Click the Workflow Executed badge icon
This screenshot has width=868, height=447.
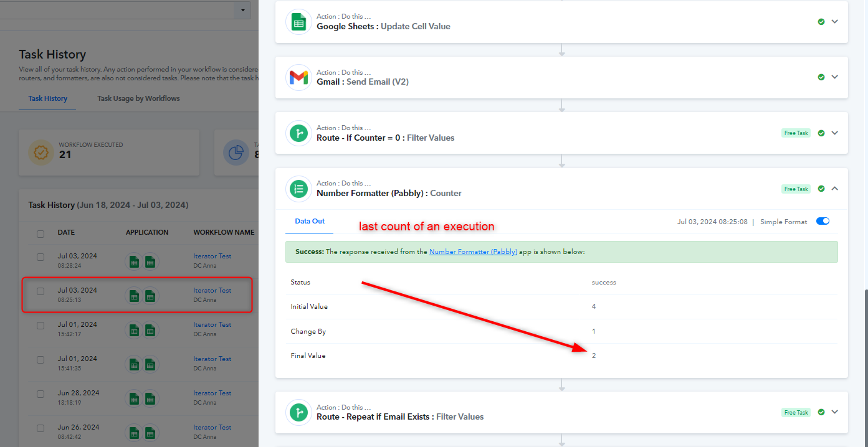[x=41, y=153]
